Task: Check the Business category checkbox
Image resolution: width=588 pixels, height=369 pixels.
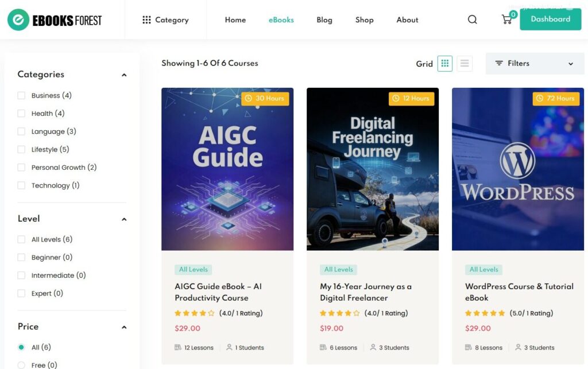Action: (21, 96)
